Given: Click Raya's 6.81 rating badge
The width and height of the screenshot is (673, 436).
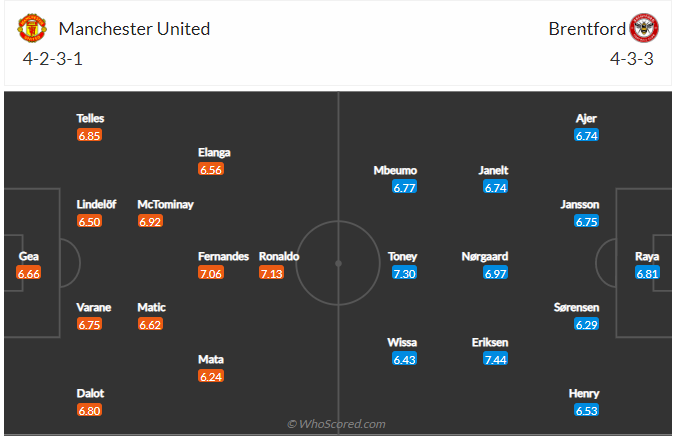Looking at the screenshot, I should [647, 273].
